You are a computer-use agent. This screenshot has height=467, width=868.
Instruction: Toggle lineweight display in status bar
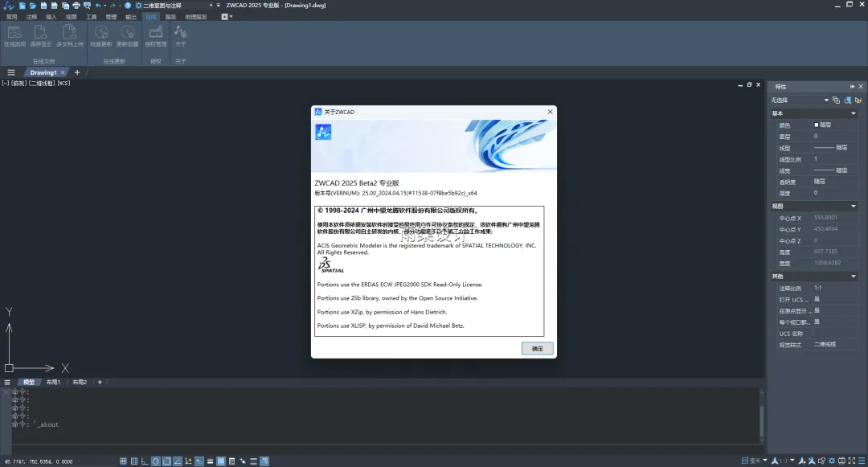pos(210,461)
